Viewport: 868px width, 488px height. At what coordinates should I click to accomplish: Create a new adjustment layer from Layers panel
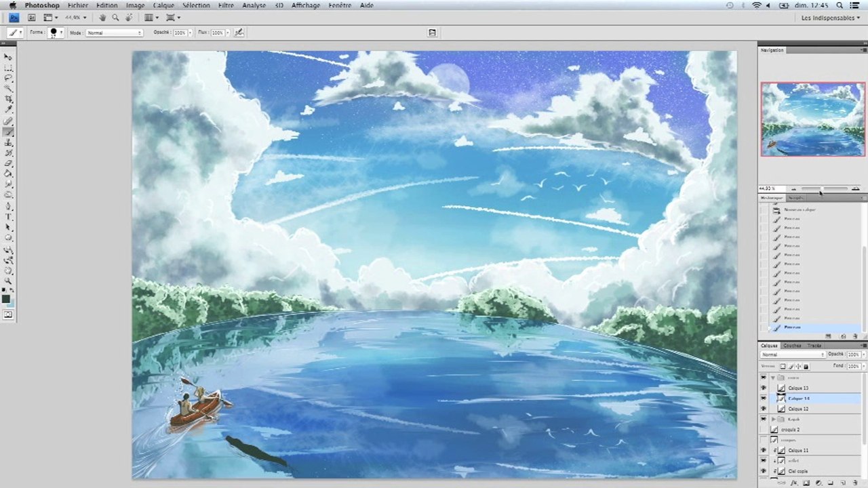pyautogui.click(x=818, y=483)
